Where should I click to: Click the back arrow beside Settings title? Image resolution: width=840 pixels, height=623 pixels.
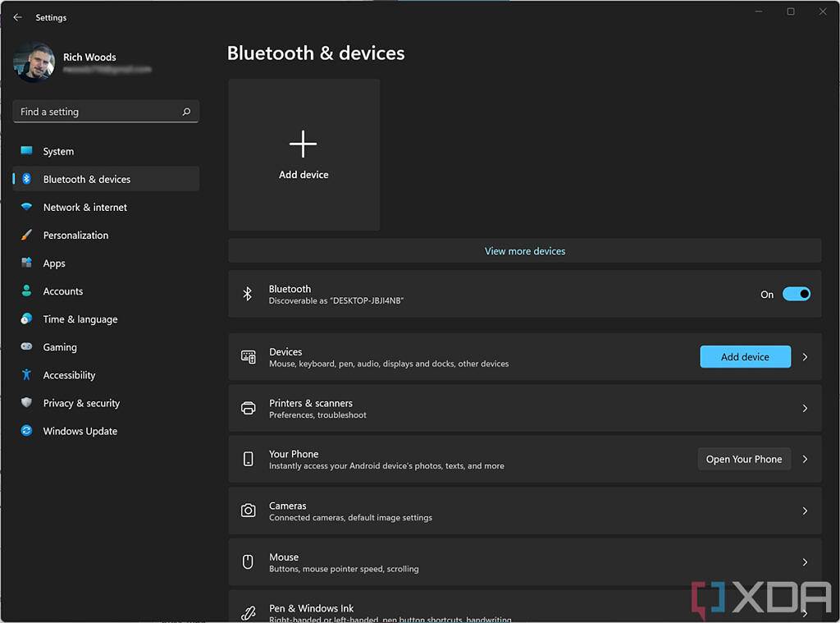(18, 17)
